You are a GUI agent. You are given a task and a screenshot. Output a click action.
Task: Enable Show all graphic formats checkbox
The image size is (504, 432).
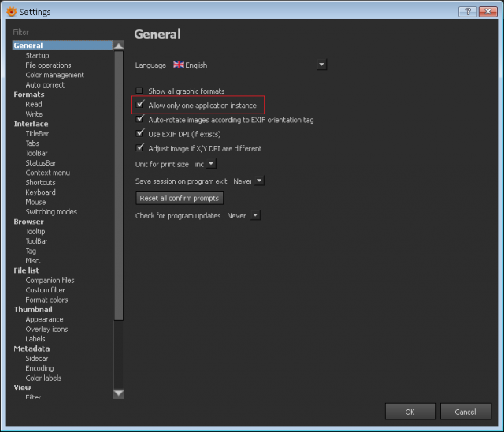tap(139, 91)
